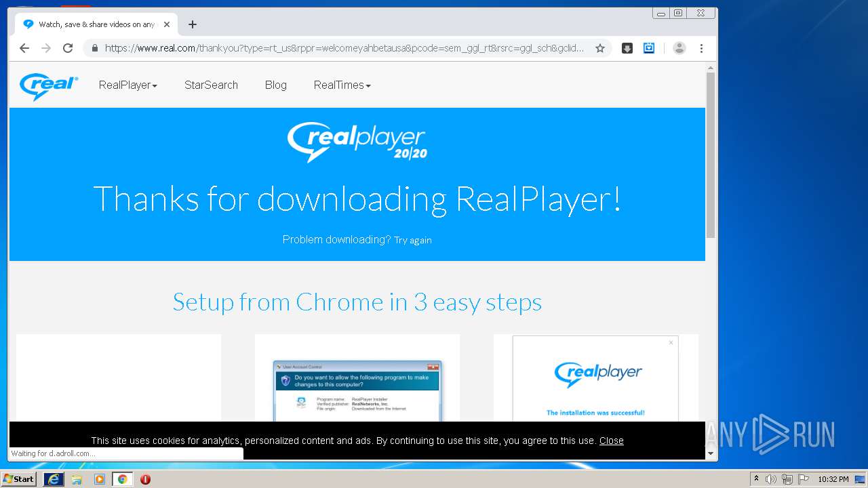868x488 pixels.
Task: Open the Blog menu item
Action: [x=276, y=85]
